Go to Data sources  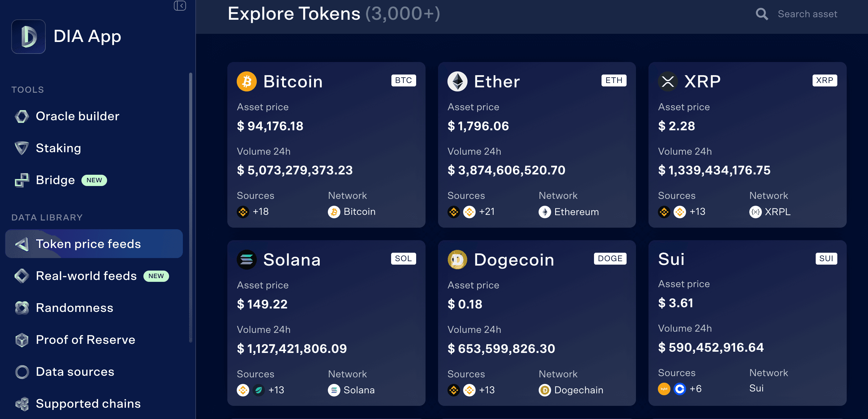point(75,371)
